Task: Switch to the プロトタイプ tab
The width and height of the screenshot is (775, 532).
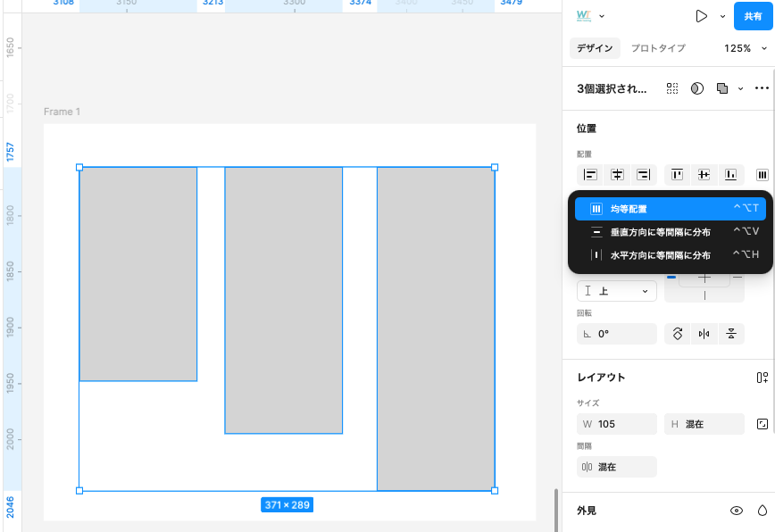Action: tap(658, 48)
